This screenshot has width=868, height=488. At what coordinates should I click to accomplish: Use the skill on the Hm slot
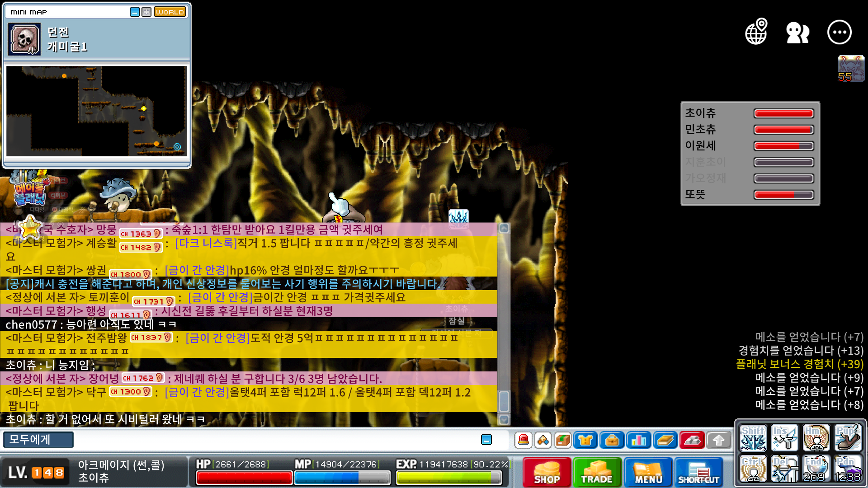(x=816, y=438)
